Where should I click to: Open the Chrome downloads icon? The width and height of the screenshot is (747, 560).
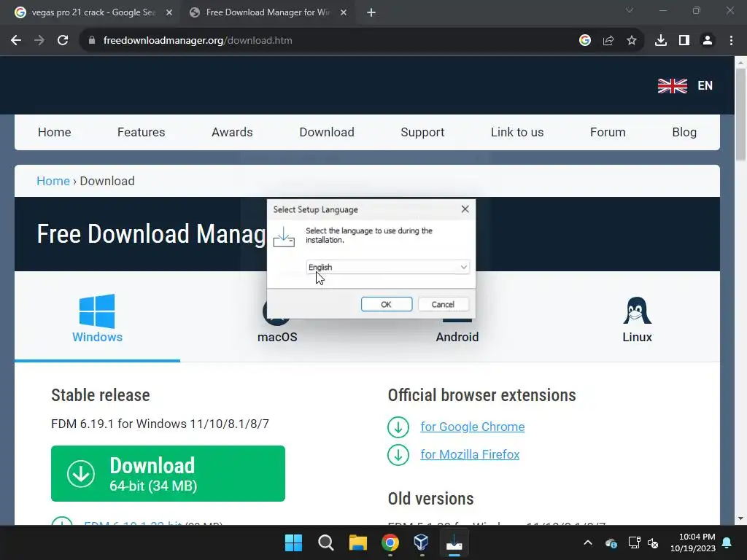click(x=661, y=41)
